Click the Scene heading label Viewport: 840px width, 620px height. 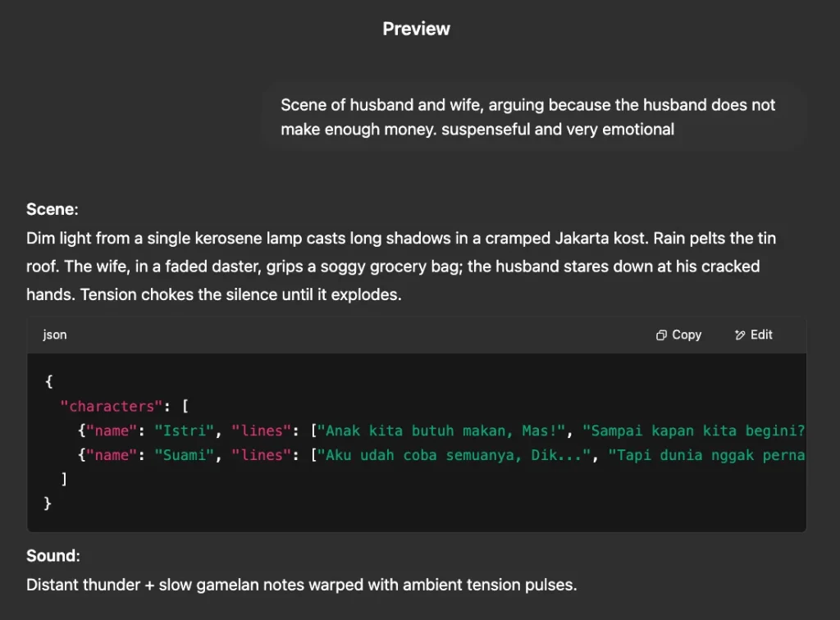[52, 209]
